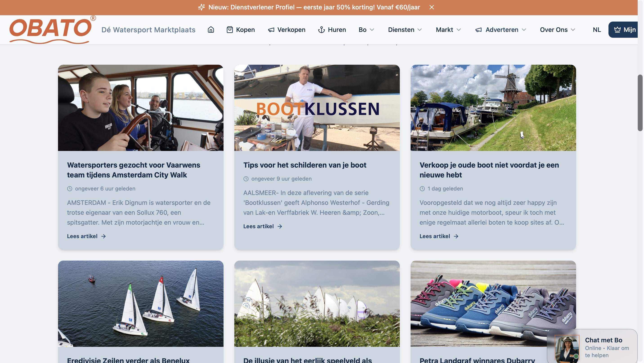Click the home icon in the navigation bar
This screenshot has width=644, height=363.
(210, 30)
